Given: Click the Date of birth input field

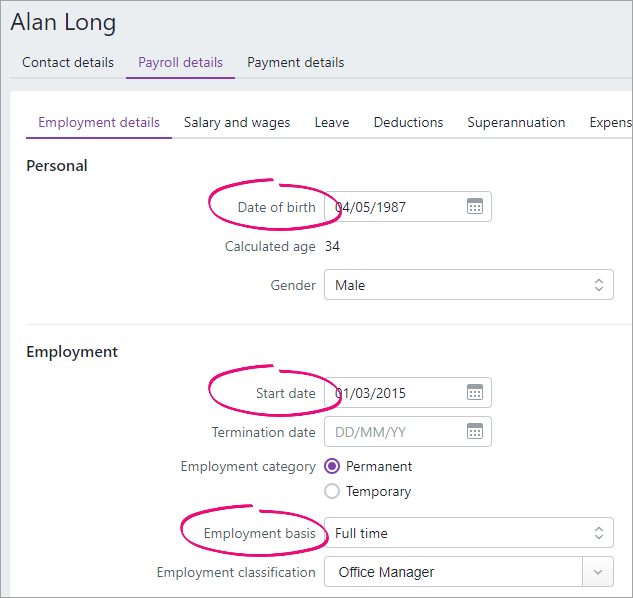Looking at the screenshot, I should pos(408,206).
